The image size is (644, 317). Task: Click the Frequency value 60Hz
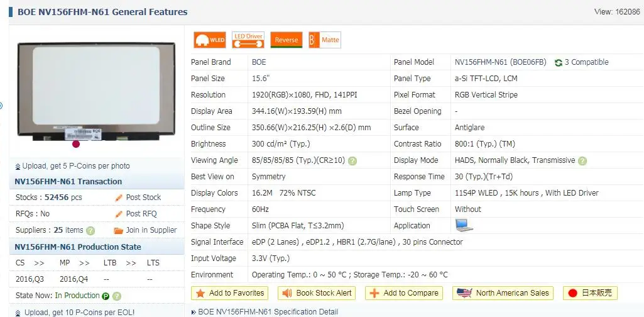coord(260,209)
